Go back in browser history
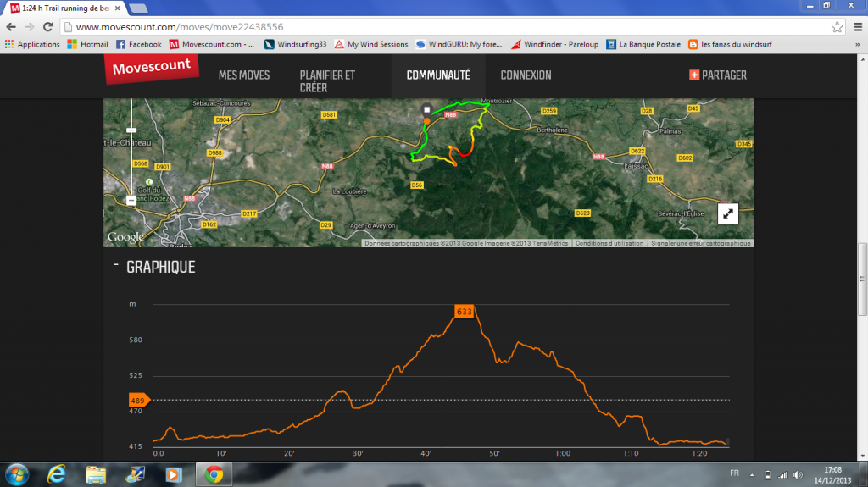Image resolution: width=868 pixels, height=487 pixels. [x=11, y=26]
